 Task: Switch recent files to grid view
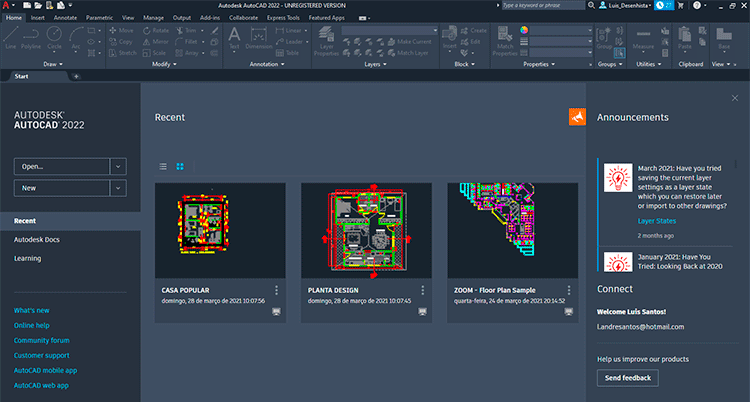coord(180,167)
